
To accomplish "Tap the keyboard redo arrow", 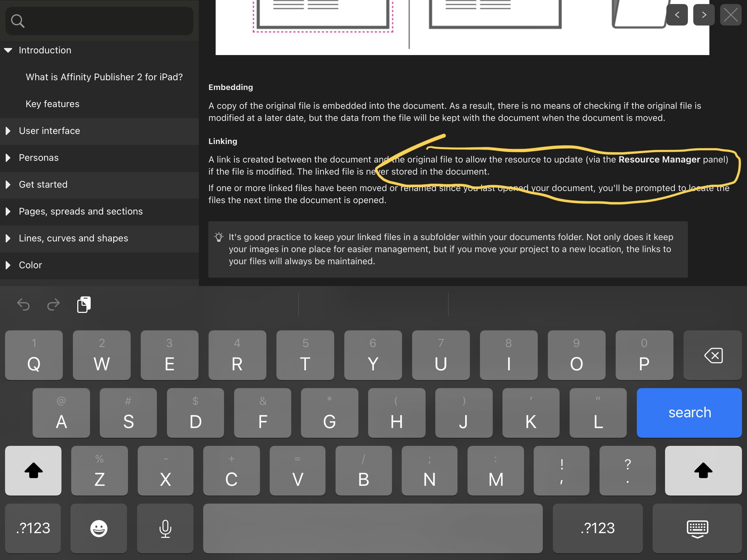I will [x=53, y=305].
